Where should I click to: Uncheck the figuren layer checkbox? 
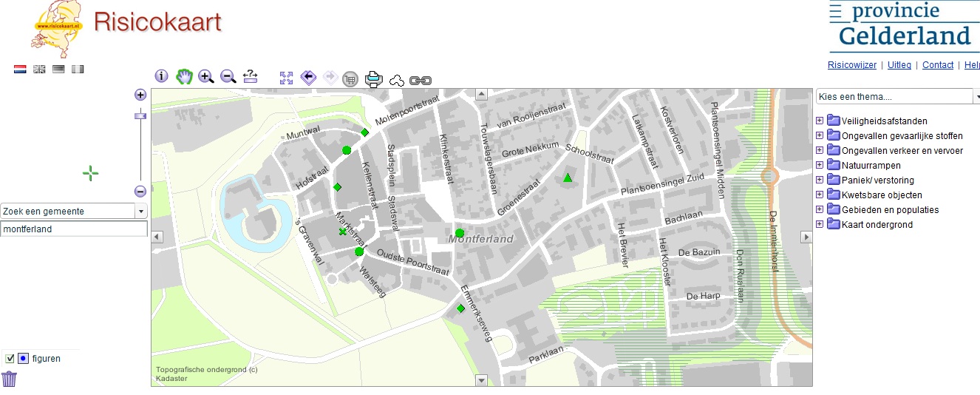click(x=10, y=359)
